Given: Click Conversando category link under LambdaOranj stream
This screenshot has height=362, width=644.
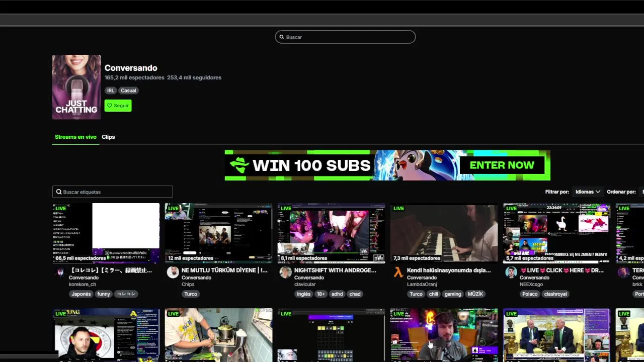Looking at the screenshot, I should click(x=422, y=278).
